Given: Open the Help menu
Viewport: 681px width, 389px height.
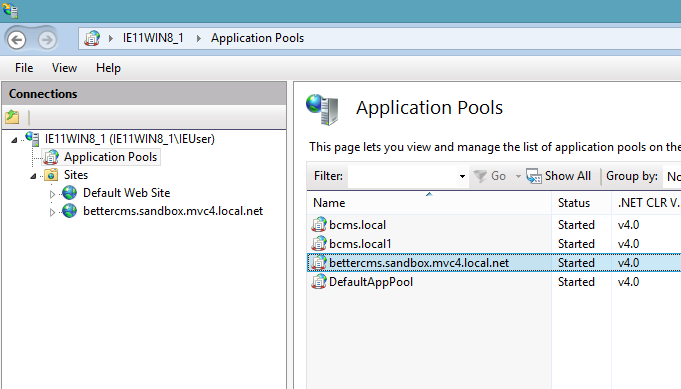Looking at the screenshot, I should [x=108, y=68].
